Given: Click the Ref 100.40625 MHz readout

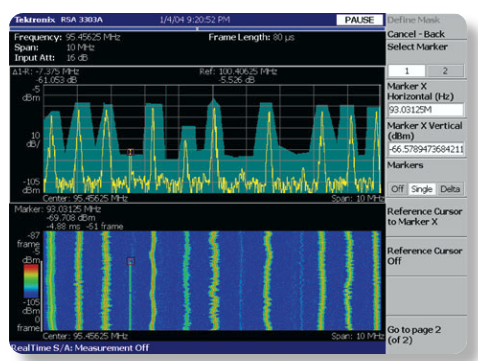Looking at the screenshot, I should click(x=238, y=71).
